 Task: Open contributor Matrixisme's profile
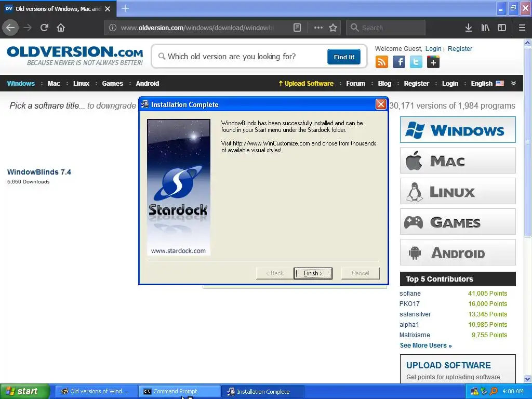pos(415,335)
